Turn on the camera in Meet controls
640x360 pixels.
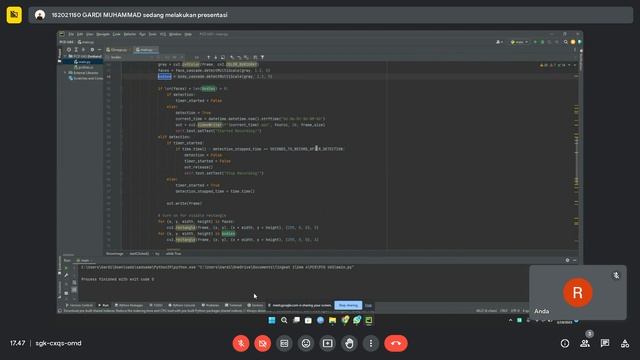coord(262,343)
